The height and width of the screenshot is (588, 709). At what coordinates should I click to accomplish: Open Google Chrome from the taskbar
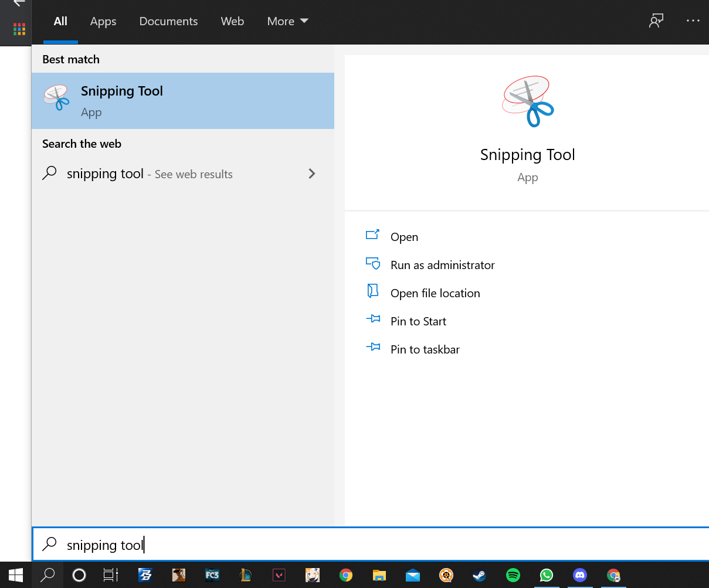coord(346,575)
